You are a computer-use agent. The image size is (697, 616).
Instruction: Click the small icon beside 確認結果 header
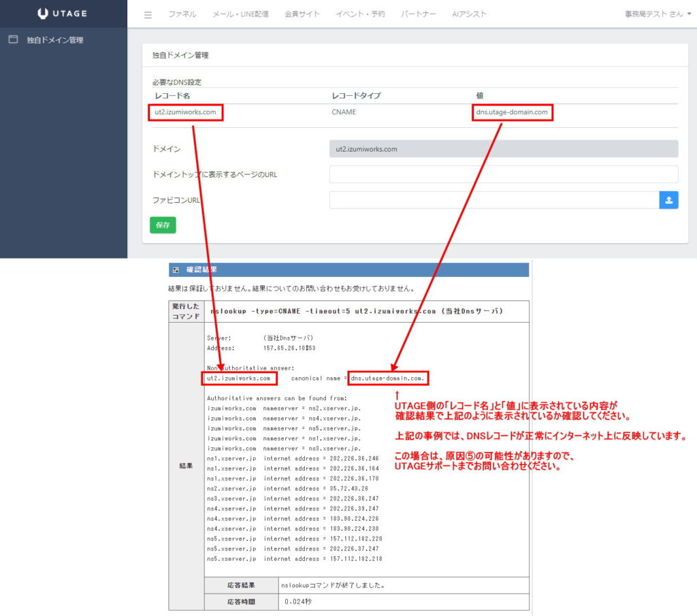(176, 270)
